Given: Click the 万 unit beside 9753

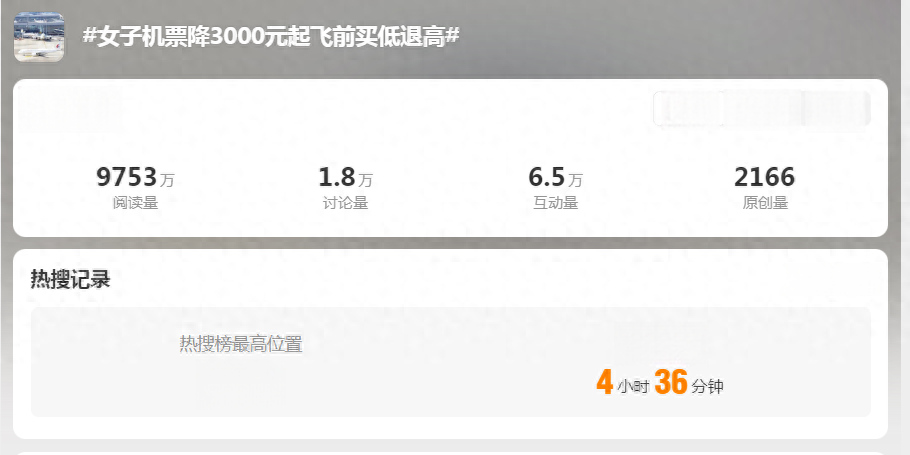Looking at the screenshot, I should click(x=167, y=180).
